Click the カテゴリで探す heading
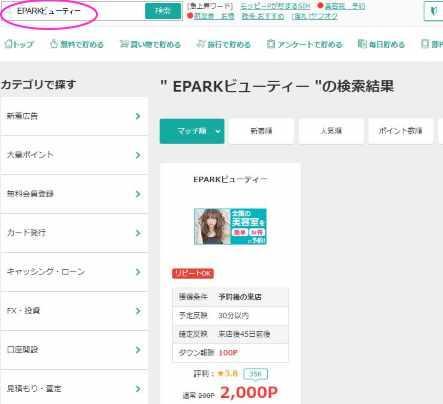Image resolution: width=443 pixels, height=404 pixels. coord(38,85)
